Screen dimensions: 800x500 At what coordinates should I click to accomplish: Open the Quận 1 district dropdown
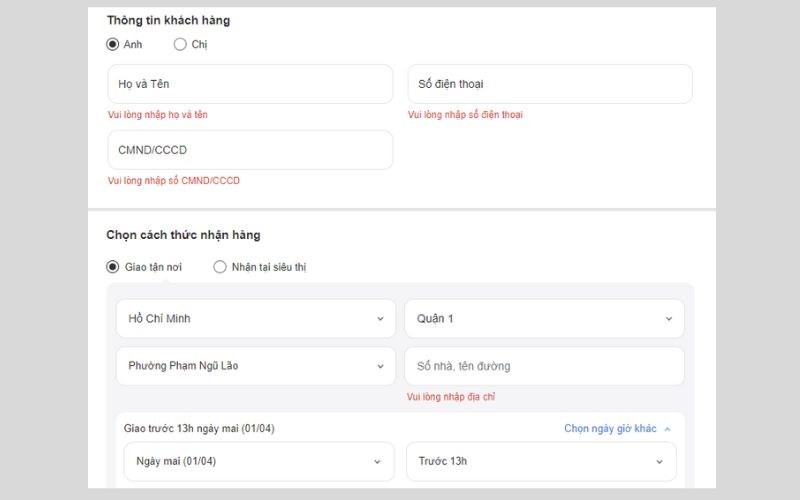point(544,319)
